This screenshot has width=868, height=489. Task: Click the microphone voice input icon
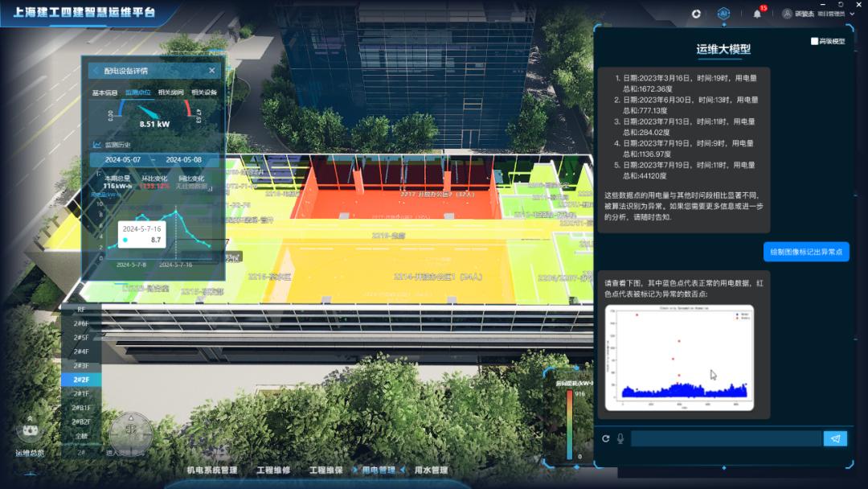point(620,438)
